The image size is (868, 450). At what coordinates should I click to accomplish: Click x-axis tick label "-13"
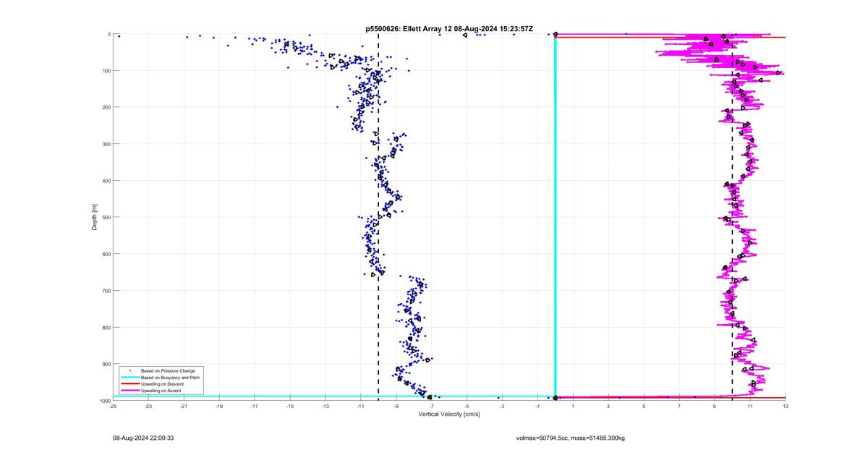[325, 406]
